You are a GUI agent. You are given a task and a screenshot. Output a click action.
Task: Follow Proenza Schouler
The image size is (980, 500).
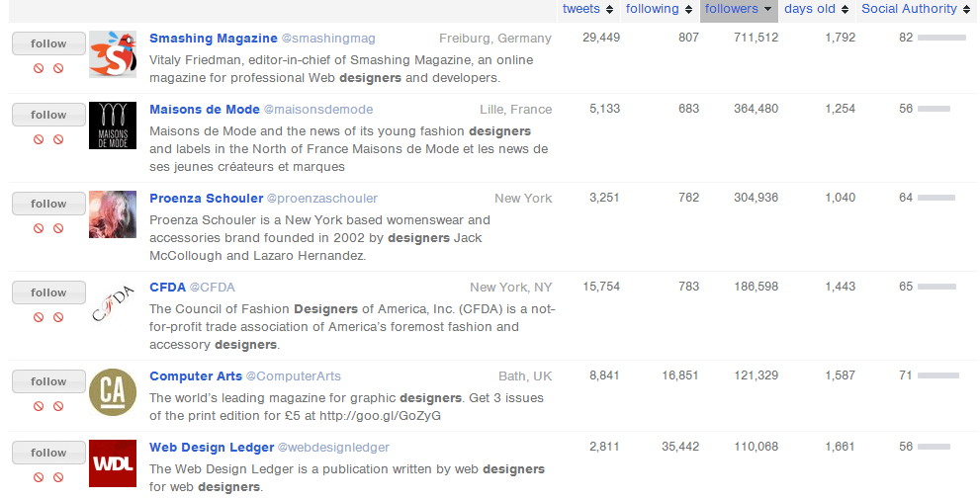click(48, 204)
